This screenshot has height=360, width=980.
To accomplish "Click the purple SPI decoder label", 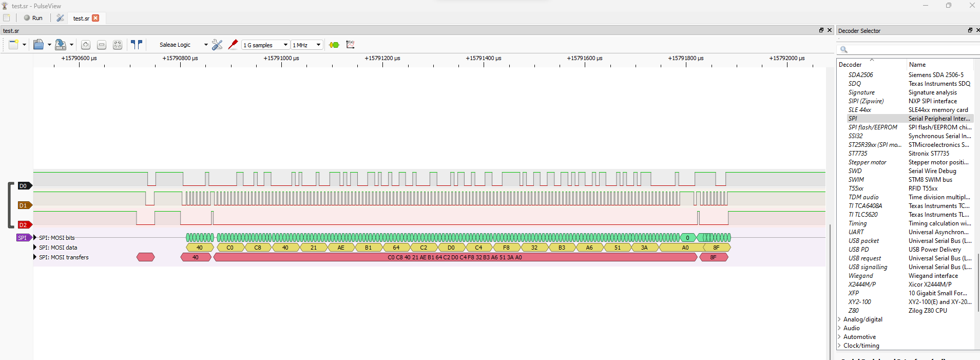I will point(23,238).
